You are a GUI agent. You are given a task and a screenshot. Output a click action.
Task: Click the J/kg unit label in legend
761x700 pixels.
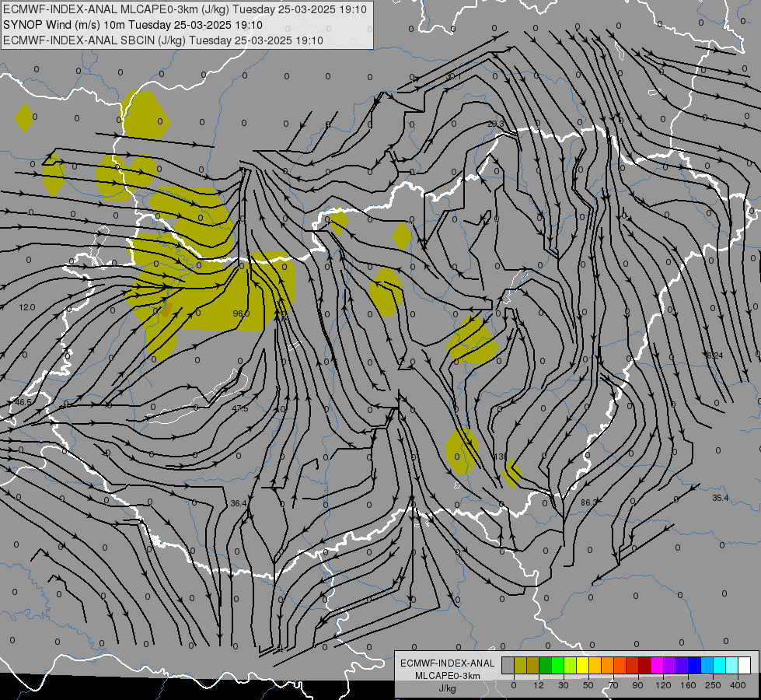point(448,688)
